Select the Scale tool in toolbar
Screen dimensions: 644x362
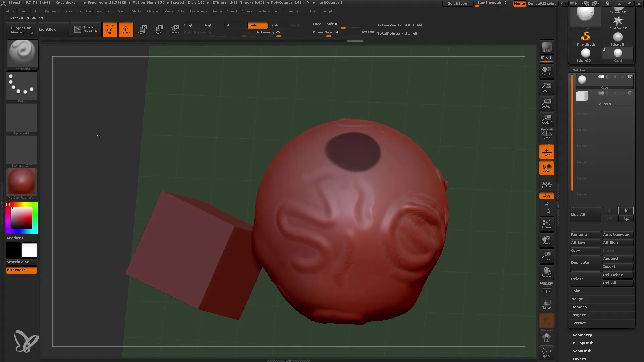click(x=157, y=29)
